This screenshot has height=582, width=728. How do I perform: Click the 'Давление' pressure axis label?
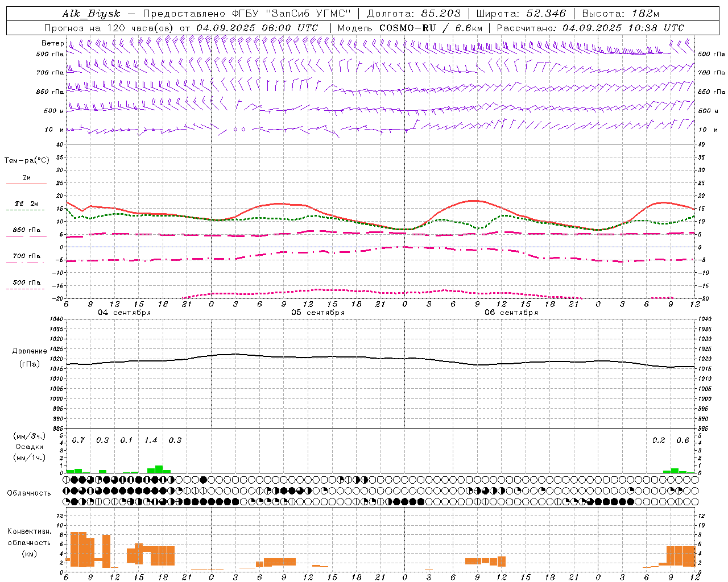[x=30, y=351]
